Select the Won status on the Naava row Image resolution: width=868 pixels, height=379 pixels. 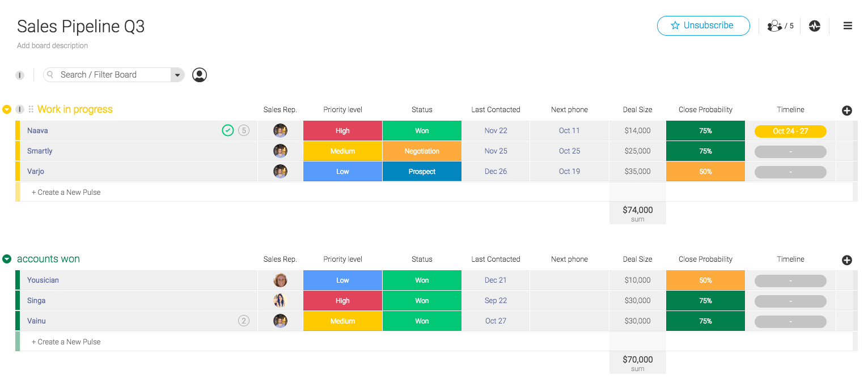(x=422, y=130)
